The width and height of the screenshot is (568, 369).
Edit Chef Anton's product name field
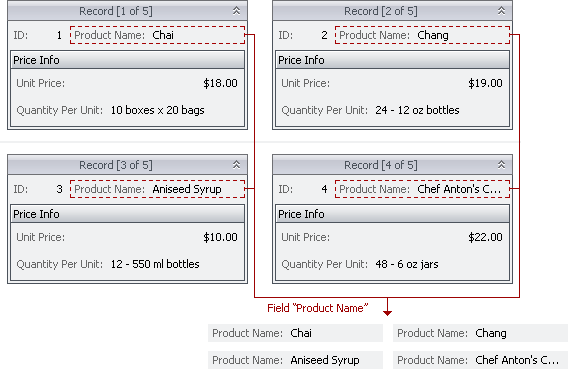(422, 189)
